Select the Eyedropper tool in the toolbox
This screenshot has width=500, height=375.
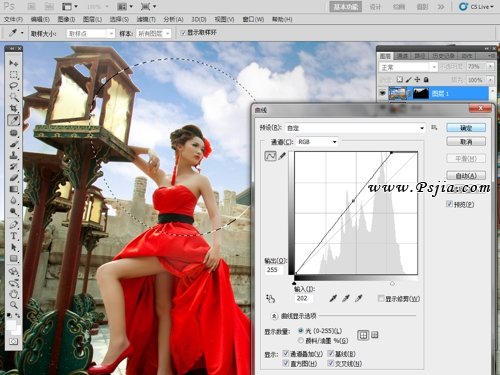pos(14,120)
